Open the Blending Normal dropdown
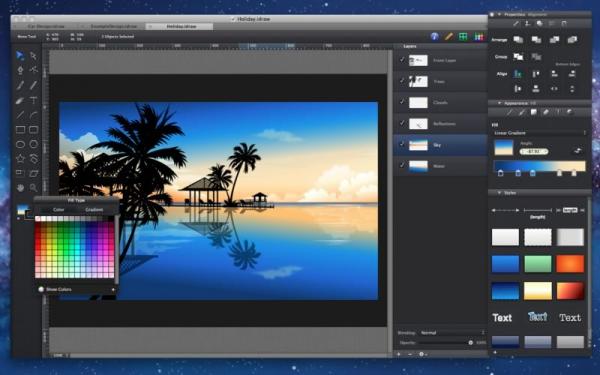Image resolution: width=600 pixels, height=375 pixels. coord(453,333)
